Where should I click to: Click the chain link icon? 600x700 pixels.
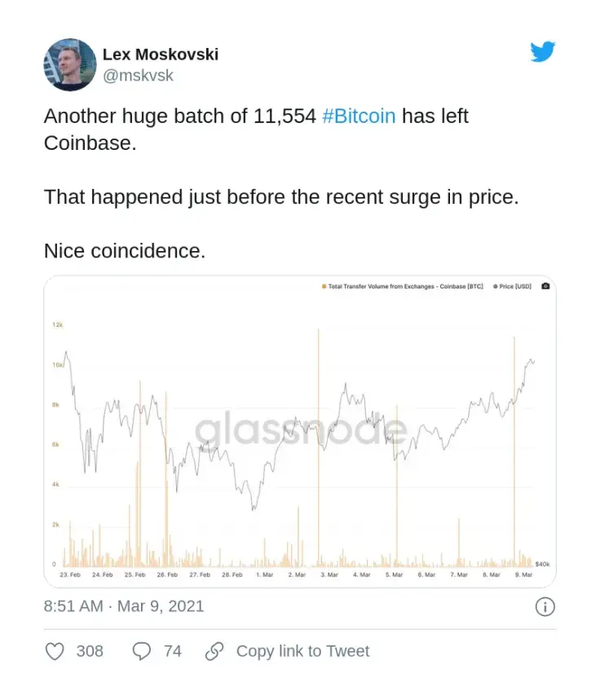[x=214, y=651]
